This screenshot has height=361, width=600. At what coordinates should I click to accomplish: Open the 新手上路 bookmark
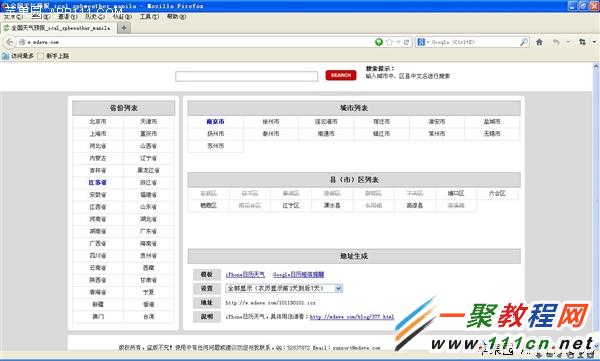(54, 56)
